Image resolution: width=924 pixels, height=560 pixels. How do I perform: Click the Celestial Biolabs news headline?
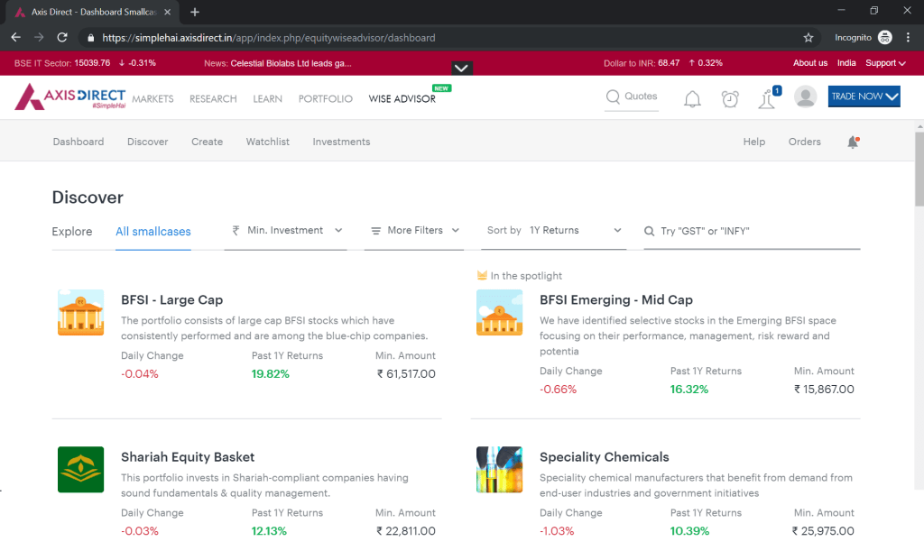[291, 64]
